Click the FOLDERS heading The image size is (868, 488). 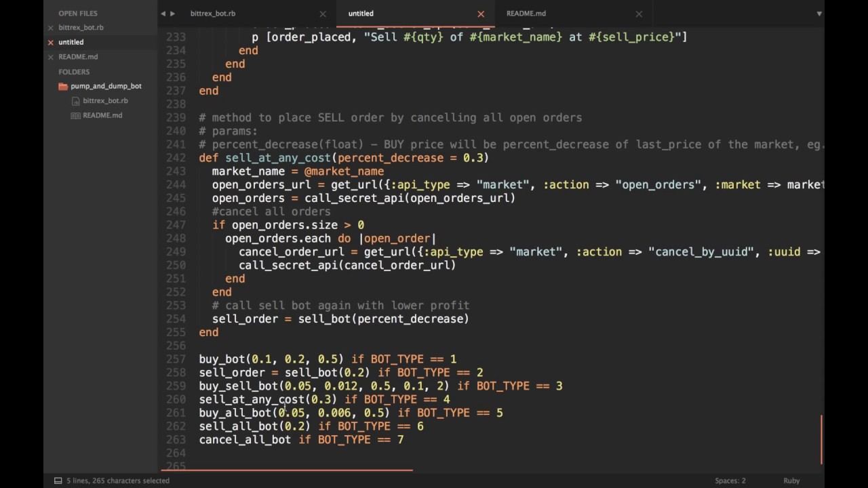pyautogui.click(x=74, y=72)
